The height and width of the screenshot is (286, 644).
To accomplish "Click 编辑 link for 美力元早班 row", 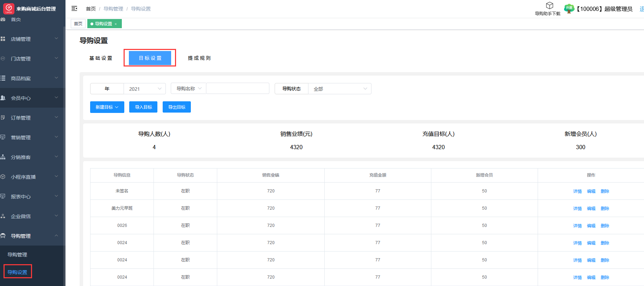I will tap(591, 209).
